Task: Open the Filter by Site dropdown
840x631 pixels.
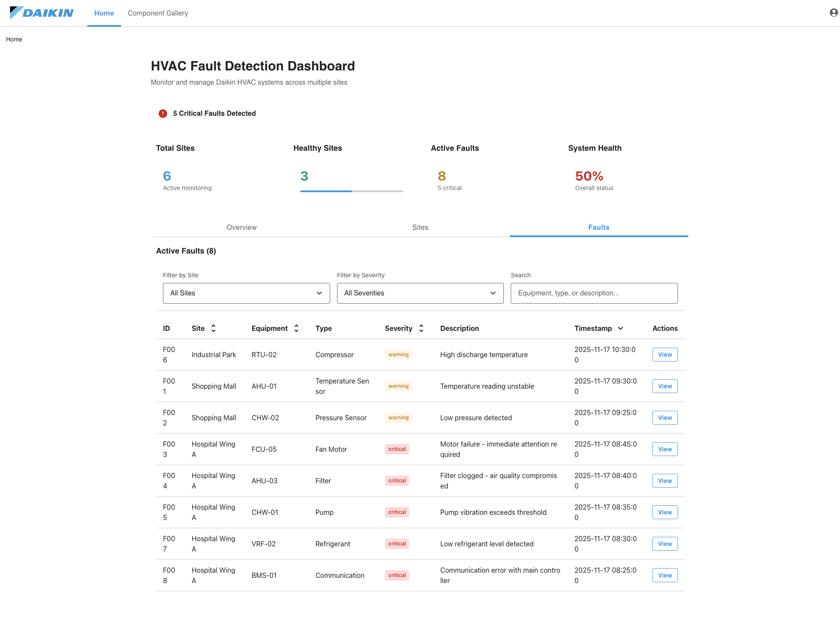Action: (246, 293)
